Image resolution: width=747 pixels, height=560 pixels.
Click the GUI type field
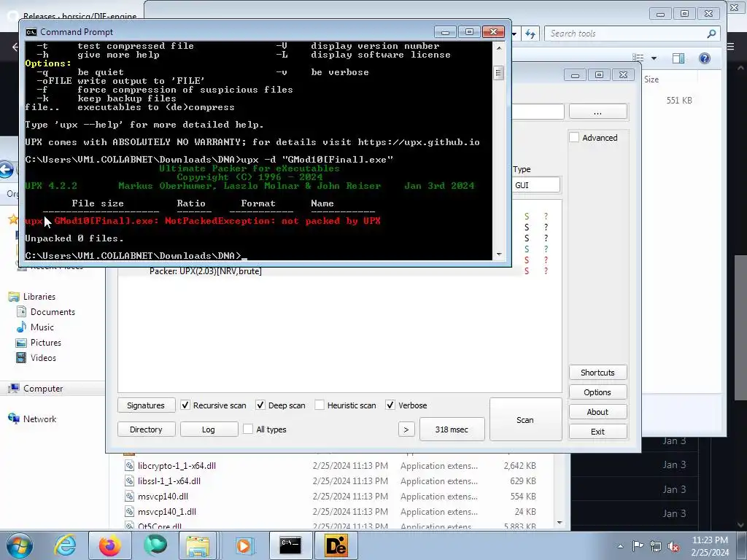(x=536, y=185)
